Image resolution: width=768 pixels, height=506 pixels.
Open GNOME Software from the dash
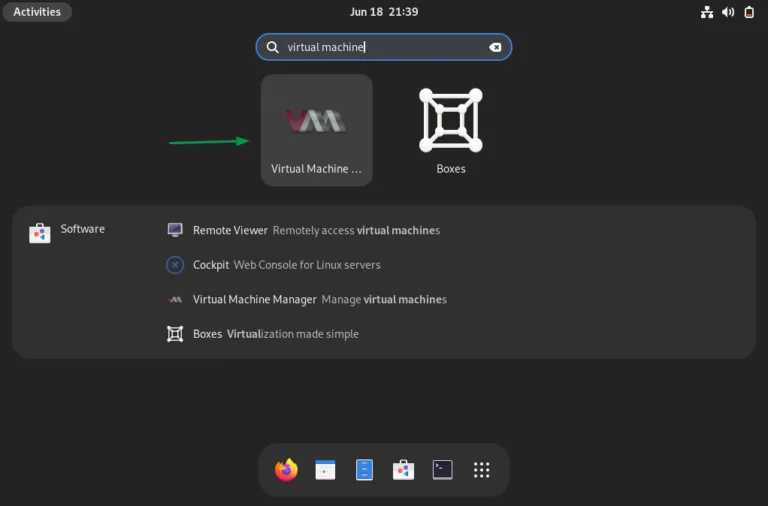(404, 470)
